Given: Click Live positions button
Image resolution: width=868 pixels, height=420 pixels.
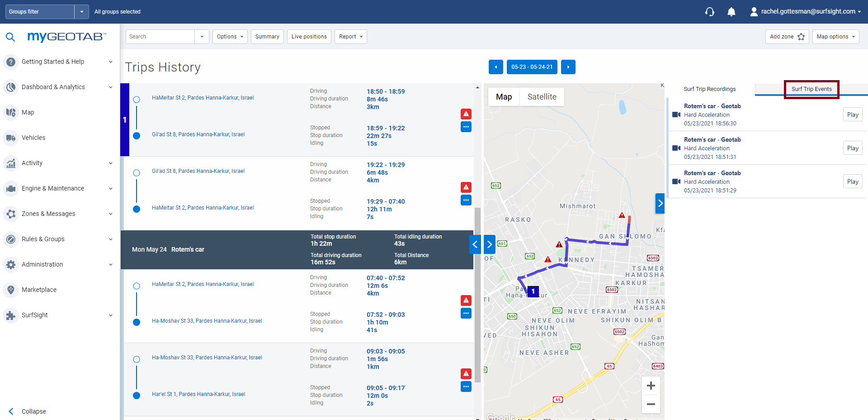Looking at the screenshot, I should 309,37.
